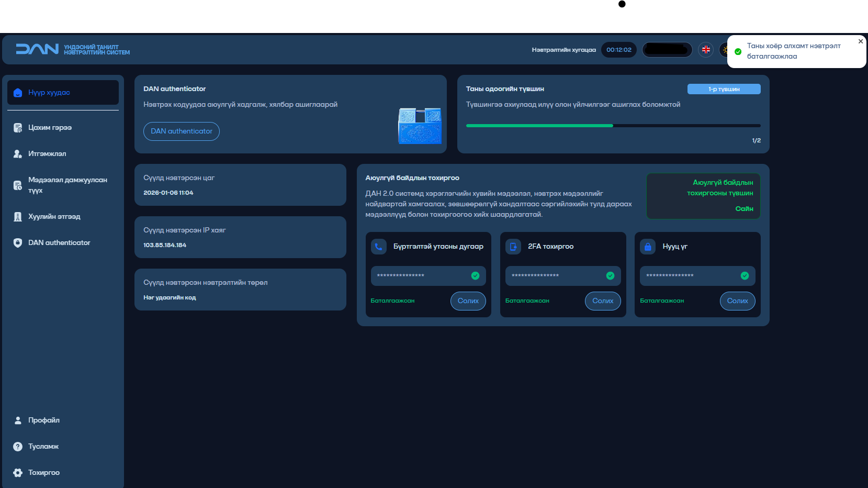
Task: Click the Цахим гэрээ sidebar icon
Action: (18, 128)
